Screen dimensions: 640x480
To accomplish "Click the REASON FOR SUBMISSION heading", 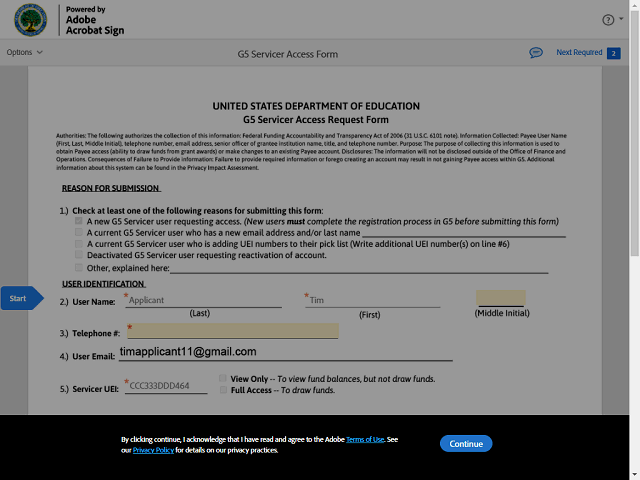I will 111,188.
